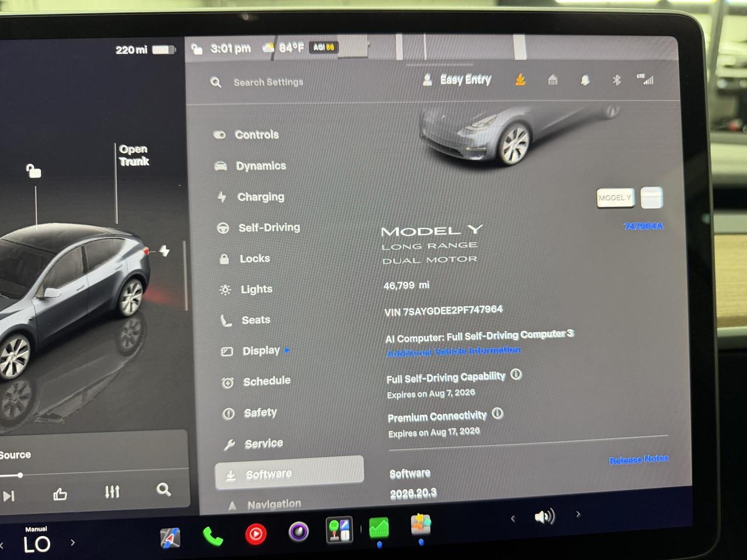
Task: Go to Safety settings
Action: tap(250, 413)
